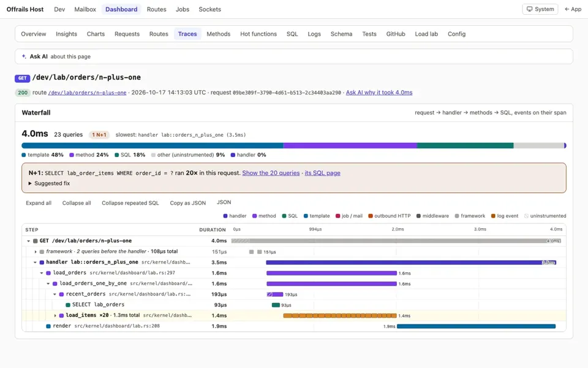Click the template 48% legend swatch

pyautogui.click(x=24, y=155)
